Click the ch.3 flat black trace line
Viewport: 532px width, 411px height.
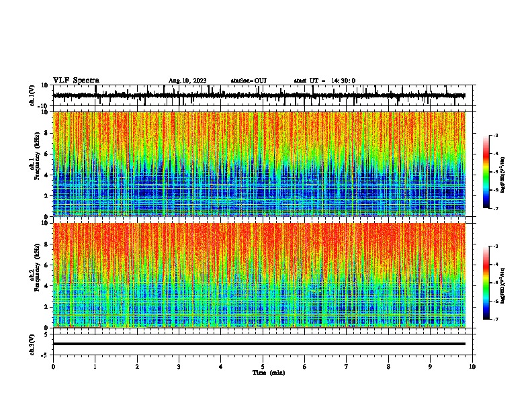(259, 344)
